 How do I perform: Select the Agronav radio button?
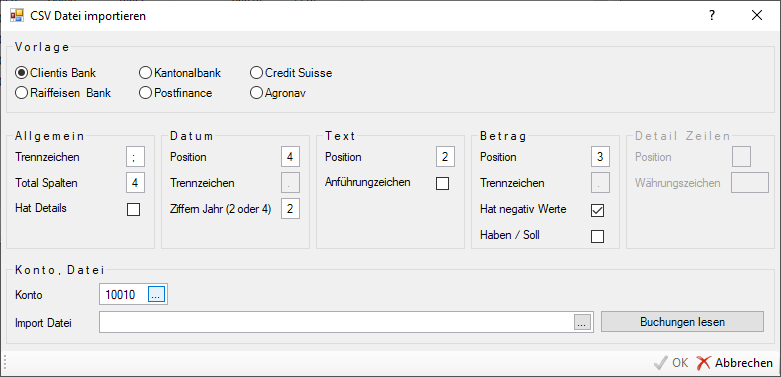click(x=278, y=93)
